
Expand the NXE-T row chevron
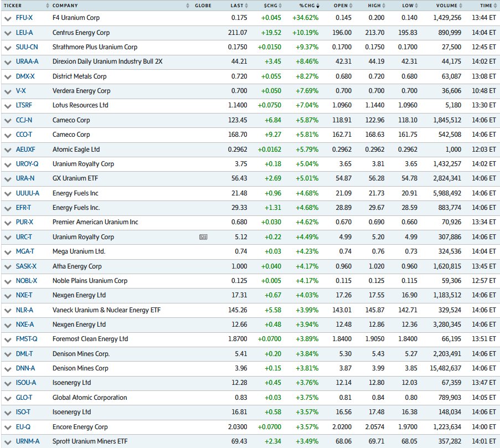8,296
